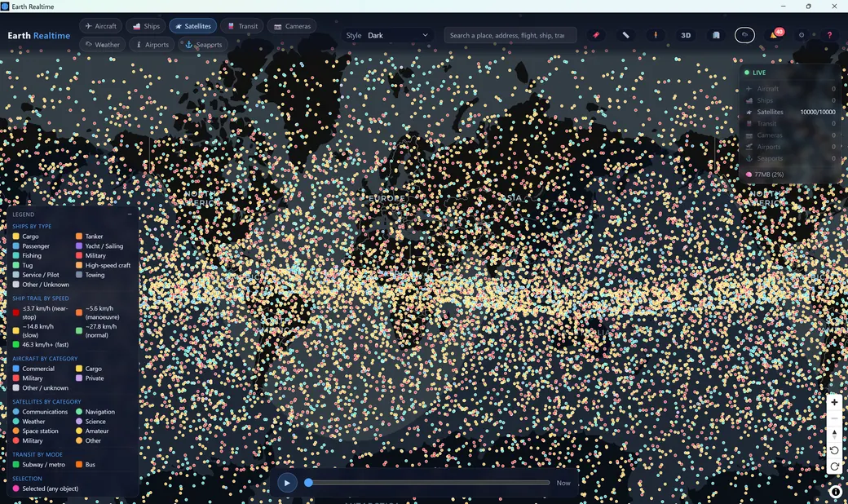This screenshot has height=504, width=848.
Task: Click the green LIVE status indicator
Action: tap(755, 73)
